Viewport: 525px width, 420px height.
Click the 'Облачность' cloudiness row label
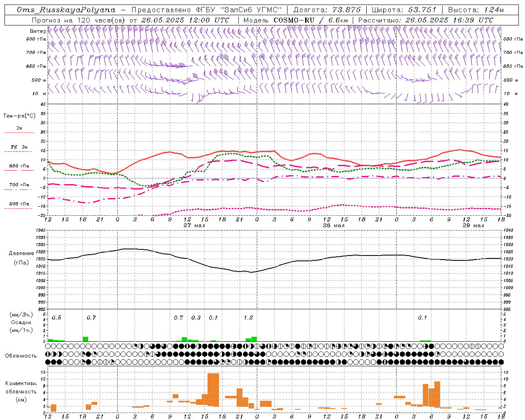[21, 356]
